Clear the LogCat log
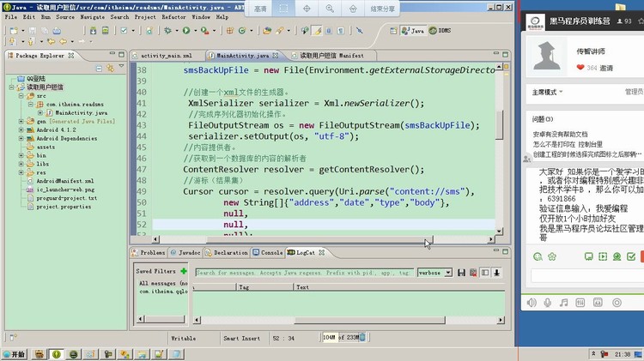This screenshot has height=361, width=644. pos(473,273)
